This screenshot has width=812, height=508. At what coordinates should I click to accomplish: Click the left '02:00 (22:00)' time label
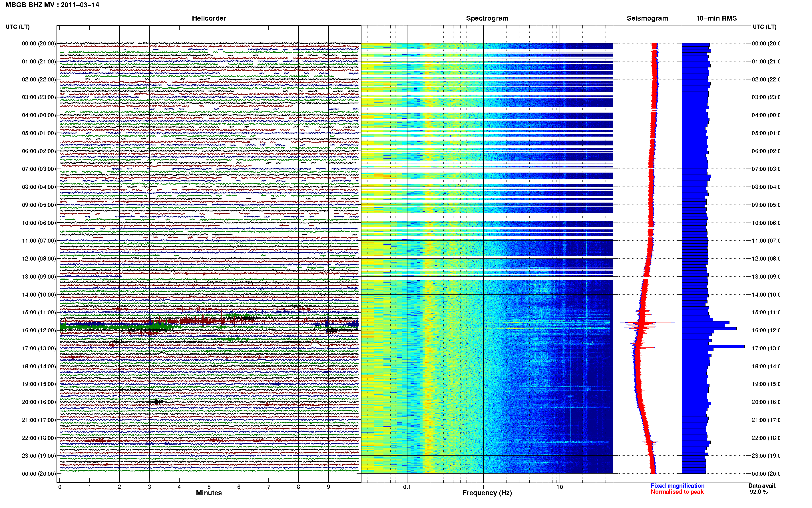pos(39,79)
